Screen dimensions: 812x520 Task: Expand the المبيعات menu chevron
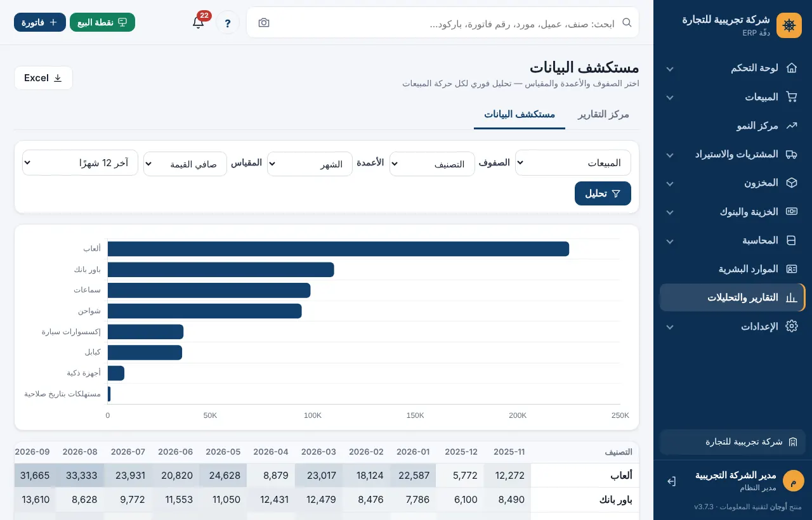click(x=670, y=97)
